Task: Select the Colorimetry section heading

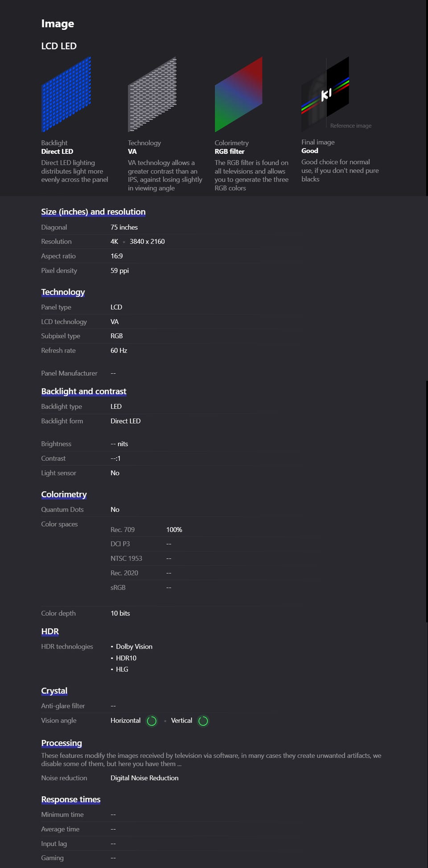Action: point(64,494)
